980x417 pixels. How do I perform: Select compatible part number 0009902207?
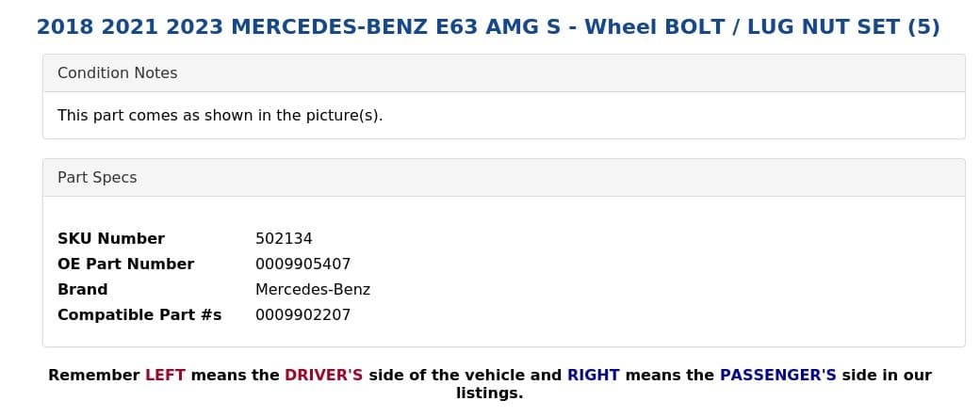click(x=302, y=315)
